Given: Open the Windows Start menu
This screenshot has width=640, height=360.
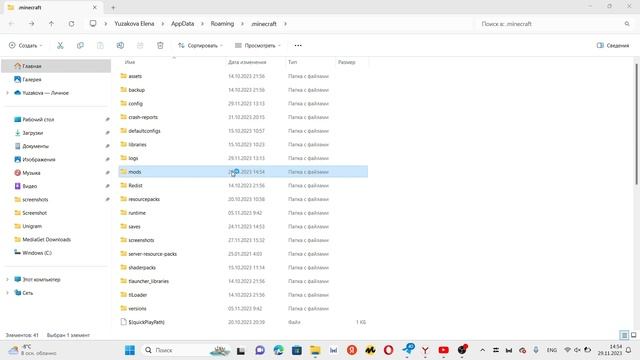Looking at the screenshot, I should pyautogui.click(x=130, y=350).
